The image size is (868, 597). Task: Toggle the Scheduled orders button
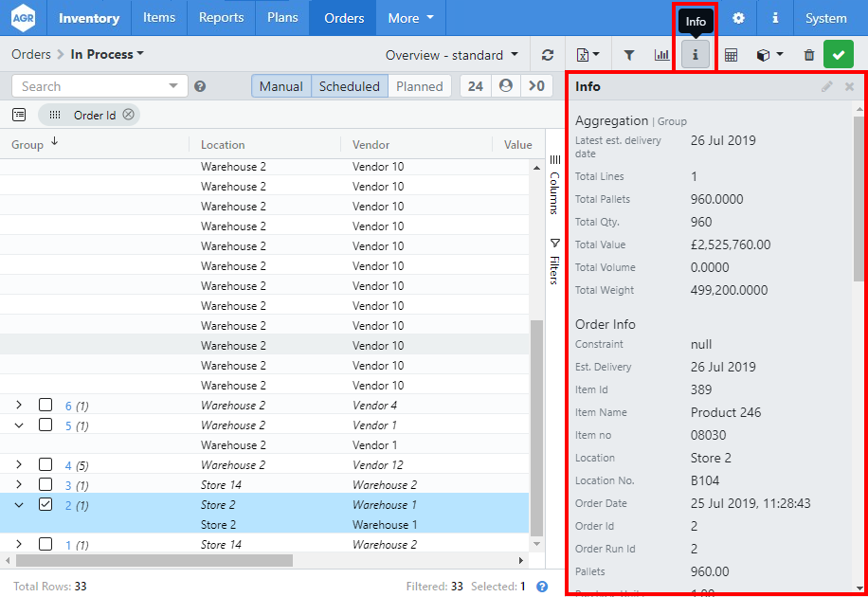click(x=349, y=86)
